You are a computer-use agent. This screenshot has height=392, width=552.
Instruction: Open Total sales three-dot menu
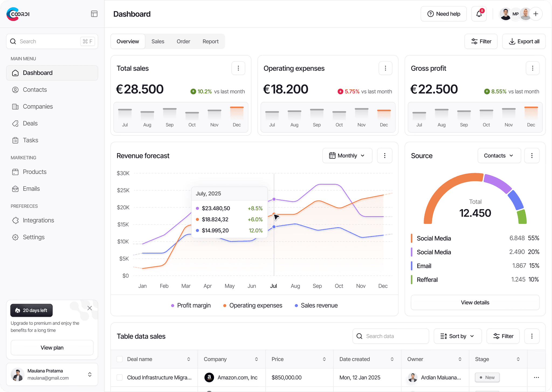pyautogui.click(x=238, y=68)
